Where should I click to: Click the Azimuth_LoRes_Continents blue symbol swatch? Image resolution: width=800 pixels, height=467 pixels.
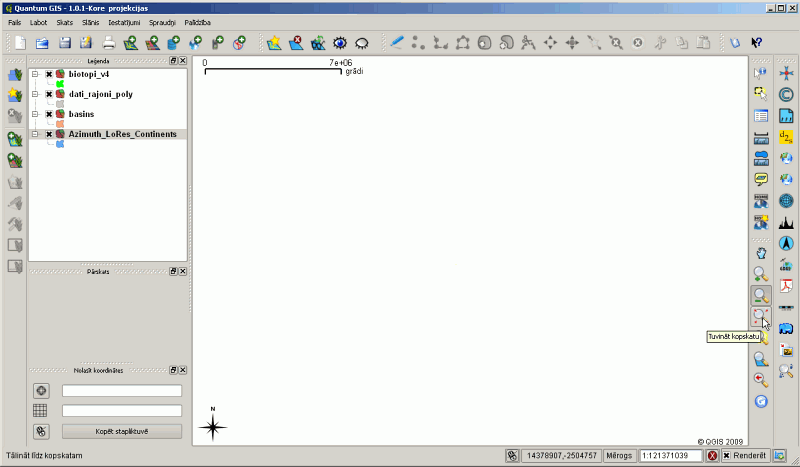pyautogui.click(x=60, y=144)
